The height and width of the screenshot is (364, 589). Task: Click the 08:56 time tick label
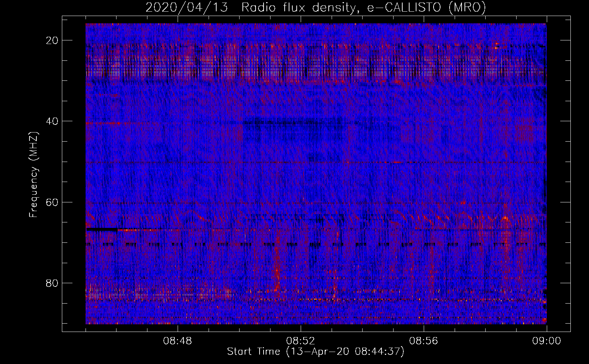[x=424, y=341]
